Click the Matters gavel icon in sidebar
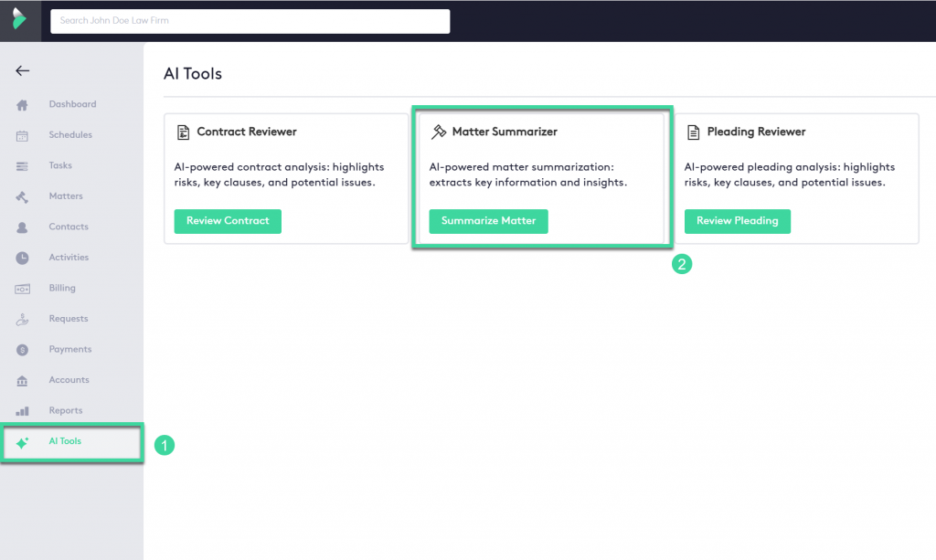The height and width of the screenshot is (560, 936). coord(23,196)
